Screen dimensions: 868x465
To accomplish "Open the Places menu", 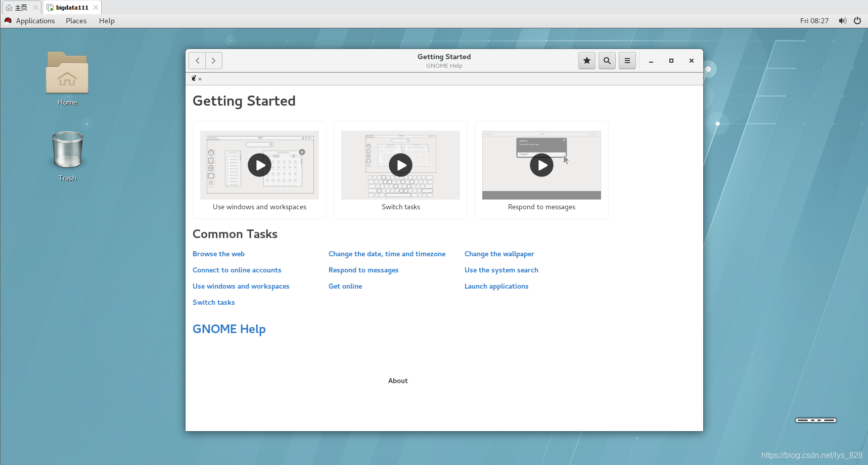I will (76, 21).
